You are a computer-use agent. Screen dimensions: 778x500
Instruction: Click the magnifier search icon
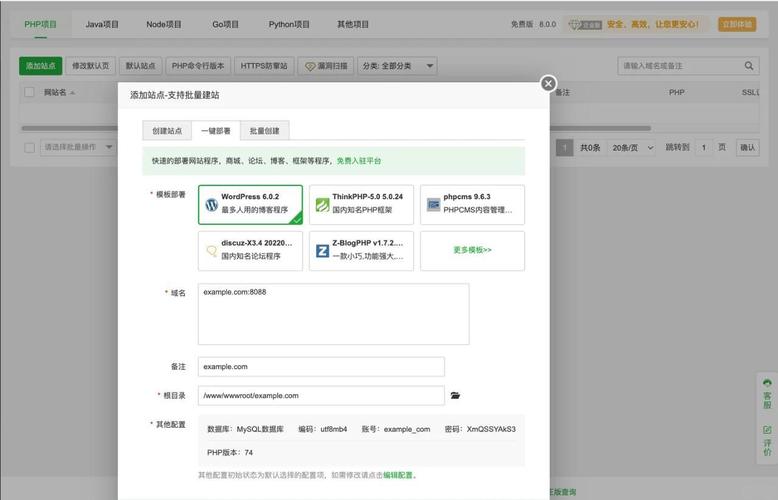(x=749, y=65)
